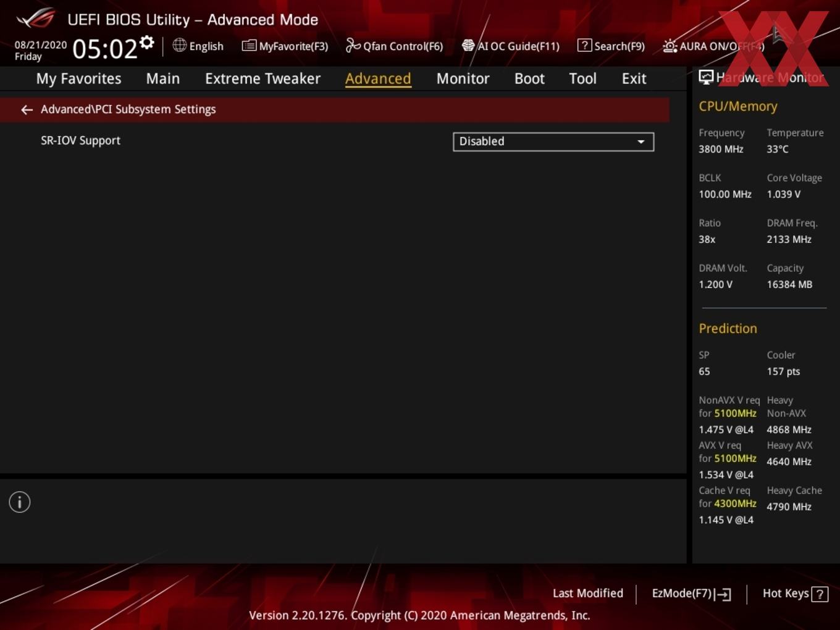Screen dimensions: 840x630
Task: Open MyFavorite(F3) list
Action: click(285, 46)
